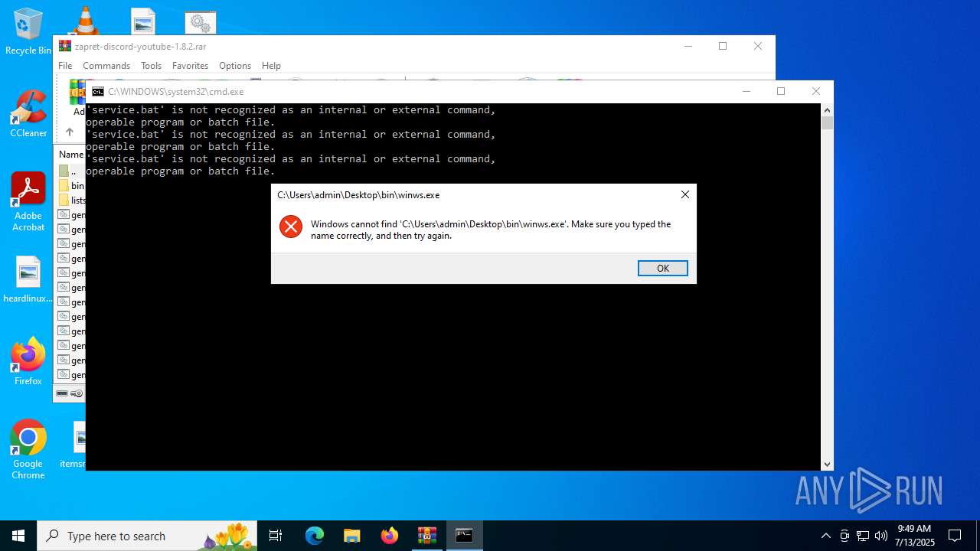Select the lists folder in WinRAR list
The width and height of the screenshot is (980, 551).
coord(72,201)
